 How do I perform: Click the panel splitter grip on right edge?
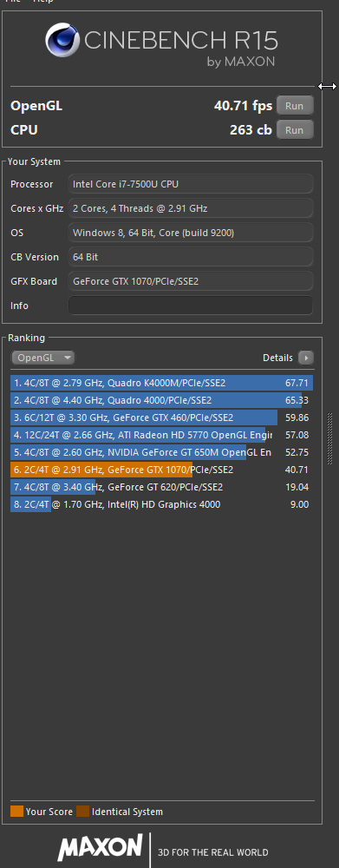tap(330, 438)
